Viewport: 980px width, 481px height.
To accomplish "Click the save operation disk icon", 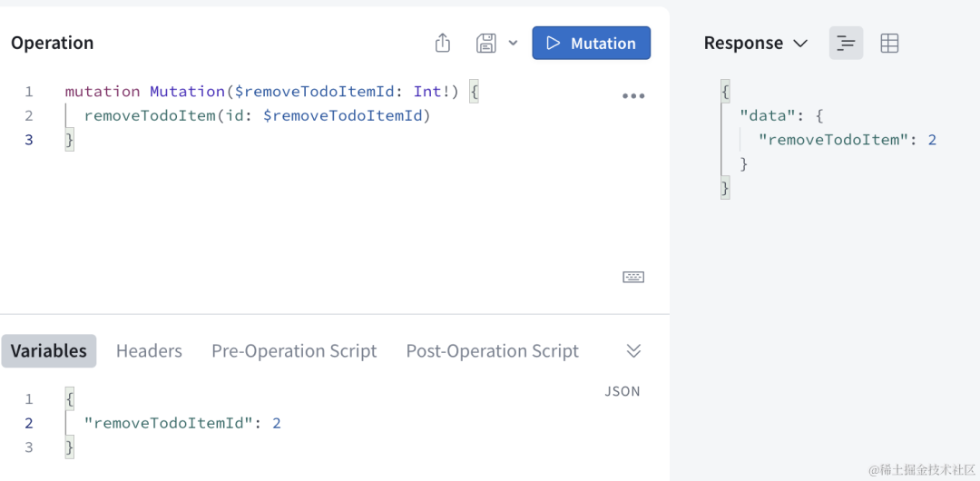I will point(485,43).
